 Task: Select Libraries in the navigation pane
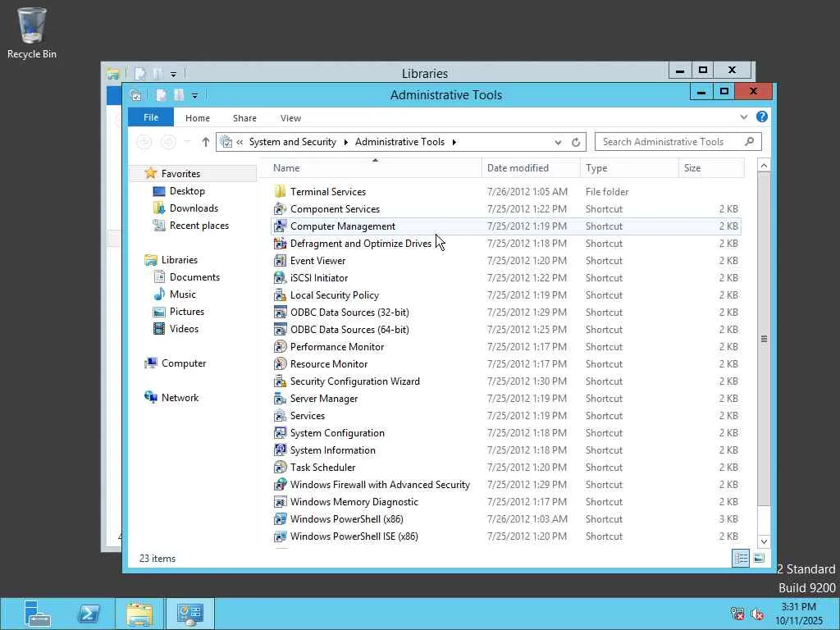[x=180, y=260]
